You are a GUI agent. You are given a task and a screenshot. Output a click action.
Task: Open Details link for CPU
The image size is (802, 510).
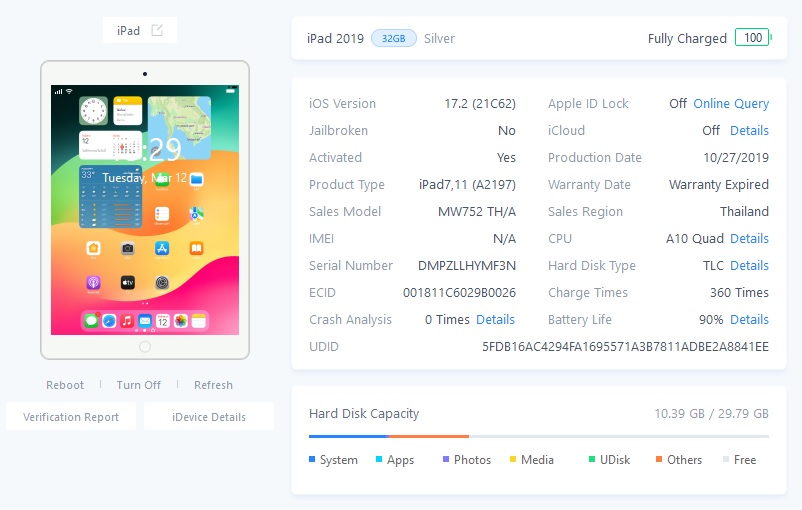tap(749, 238)
